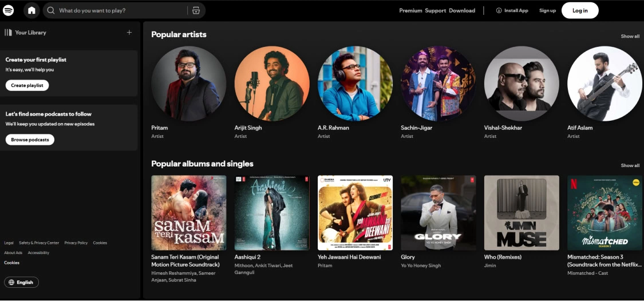
Task: Open Browse icon in search bar
Action: coord(196,10)
